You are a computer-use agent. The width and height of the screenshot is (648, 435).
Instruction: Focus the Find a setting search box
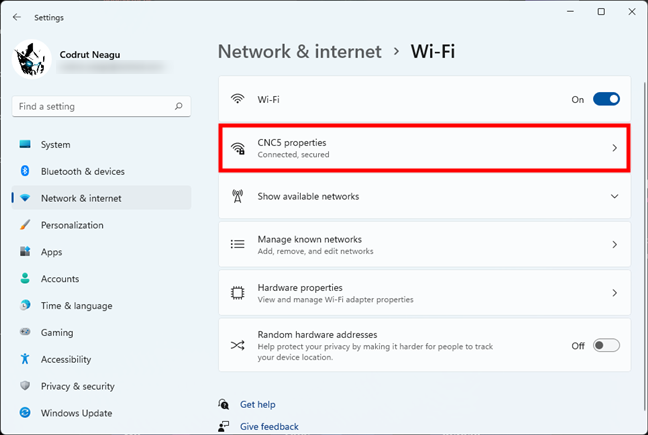pyautogui.click(x=101, y=107)
